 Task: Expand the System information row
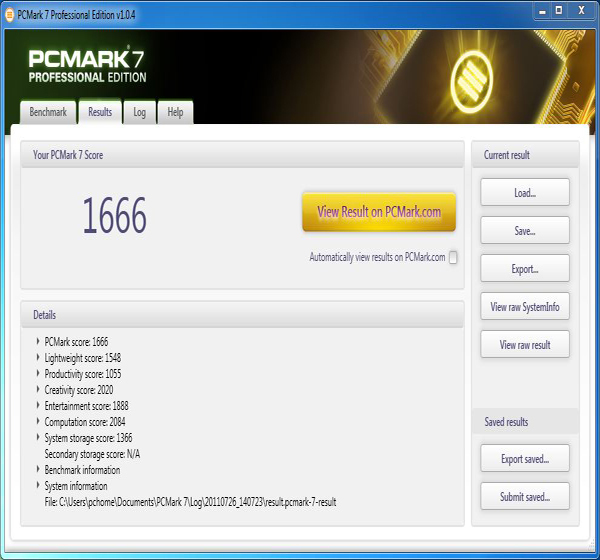38,485
